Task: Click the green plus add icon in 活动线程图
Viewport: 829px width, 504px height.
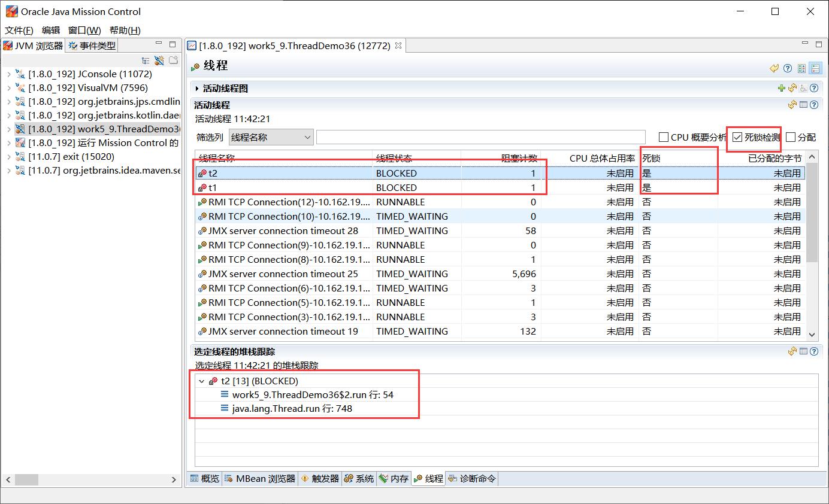Action: pyautogui.click(x=782, y=88)
